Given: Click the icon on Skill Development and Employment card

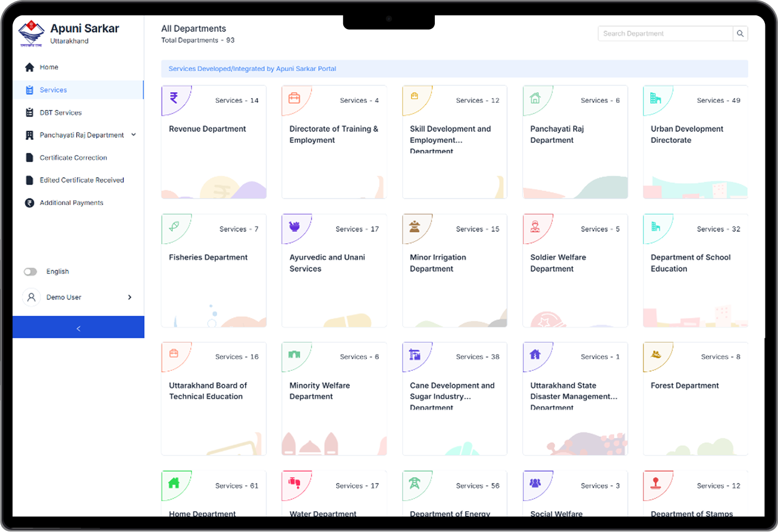Looking at the screenshot, I should pos(415,96).
